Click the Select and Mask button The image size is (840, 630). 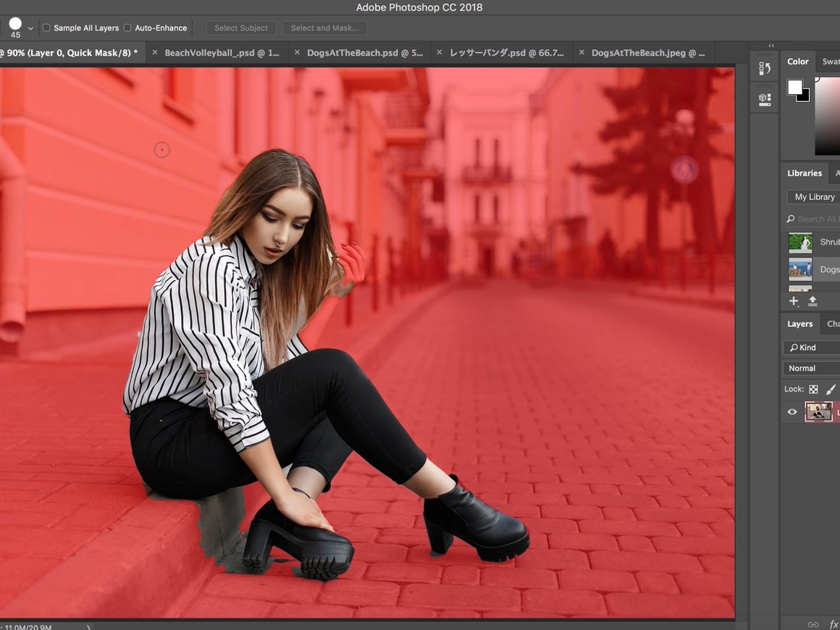point(324,28)
